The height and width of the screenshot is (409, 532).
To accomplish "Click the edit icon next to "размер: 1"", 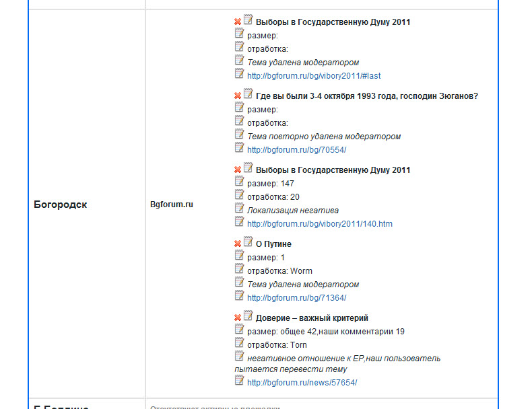I will (x=239, y=256).
